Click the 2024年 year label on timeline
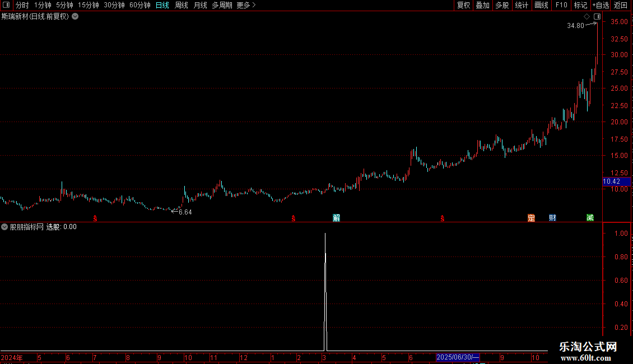633x364 pixels. pyautogui.click(x=12, y=357)
